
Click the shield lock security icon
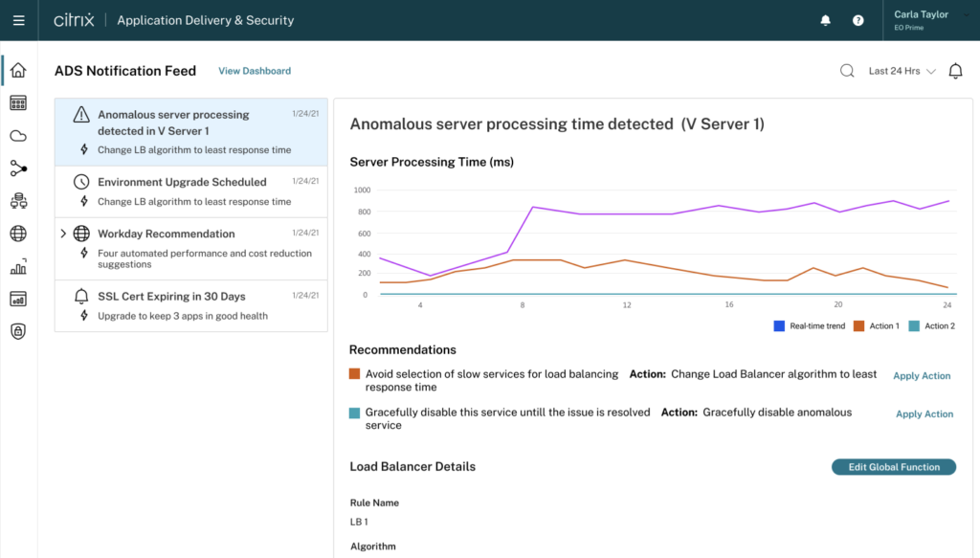[18, 331]
